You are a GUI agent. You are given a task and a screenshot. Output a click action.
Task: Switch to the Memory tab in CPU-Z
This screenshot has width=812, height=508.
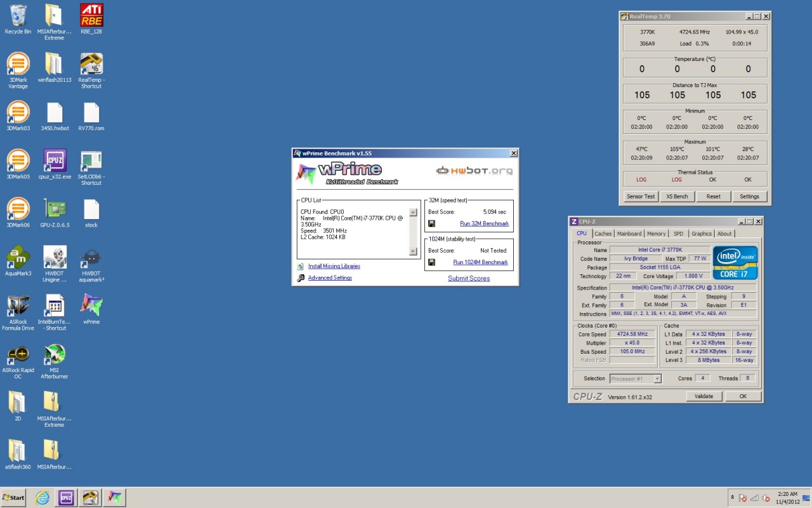coord(656,234)
